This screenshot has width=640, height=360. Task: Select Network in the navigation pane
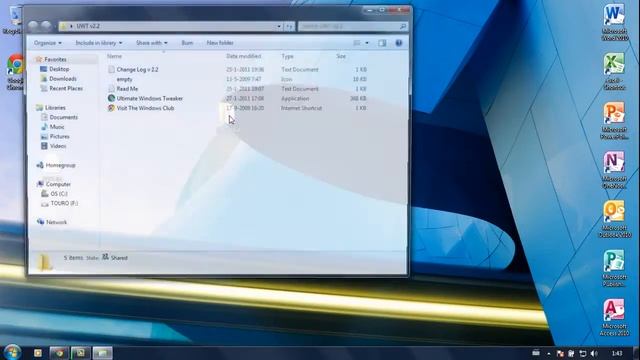coord(56,222)
